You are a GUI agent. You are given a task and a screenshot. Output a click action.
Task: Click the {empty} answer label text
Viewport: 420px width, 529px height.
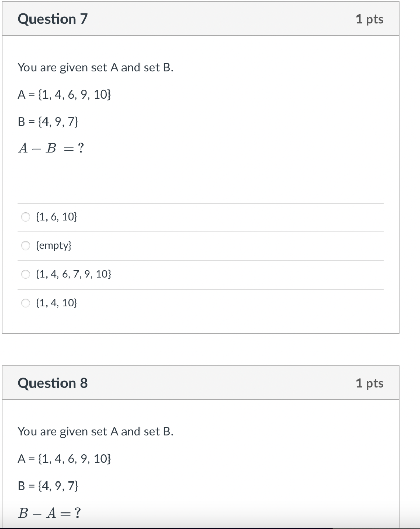pyautogui.click(x=54, y=245)
